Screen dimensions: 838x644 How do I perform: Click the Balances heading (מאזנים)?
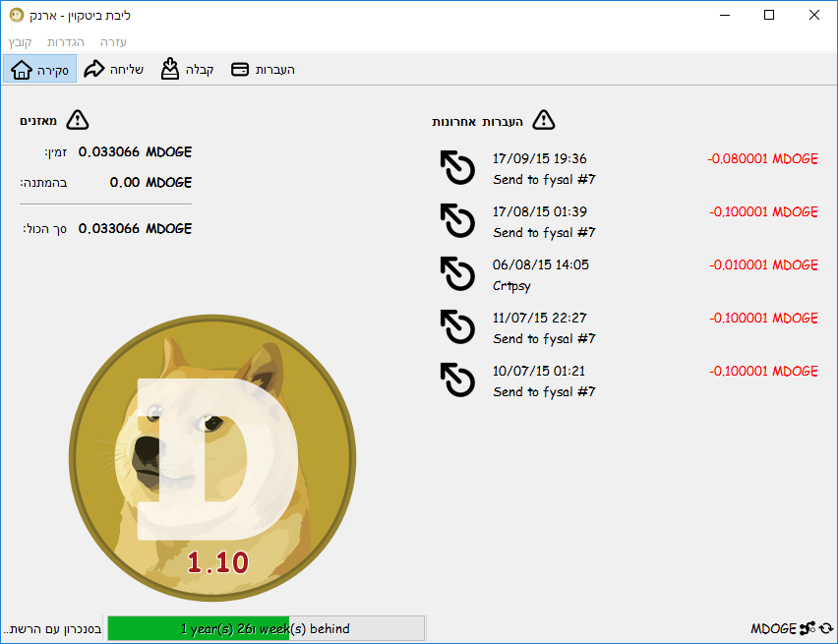tap(38, 121)
